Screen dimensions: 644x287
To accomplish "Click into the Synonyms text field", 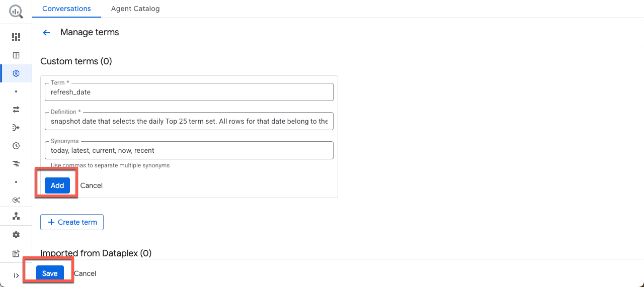I will [x=189, y=150].
